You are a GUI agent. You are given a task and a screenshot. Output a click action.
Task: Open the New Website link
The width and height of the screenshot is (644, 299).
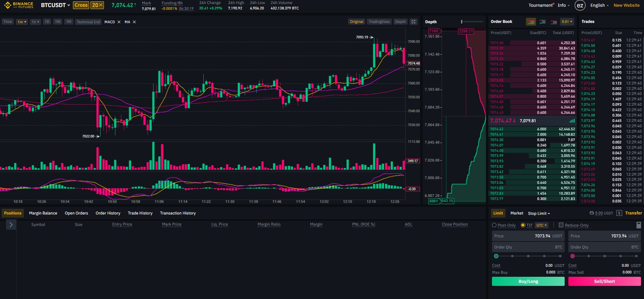click(627, 5)
